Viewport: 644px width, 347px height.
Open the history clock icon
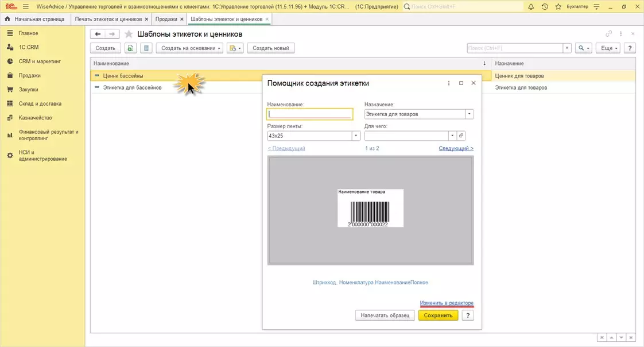(544, 6)
